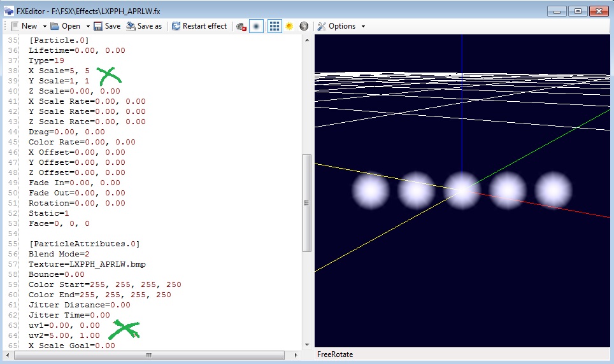This screenshot has width=614, height=364.
Task: Click the FXEditor app icon in title bar
Action: 9,11
